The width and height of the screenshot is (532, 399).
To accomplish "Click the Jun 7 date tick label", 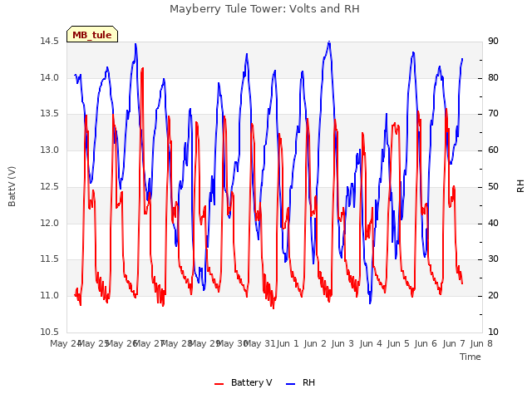I will tap(454, 343).
